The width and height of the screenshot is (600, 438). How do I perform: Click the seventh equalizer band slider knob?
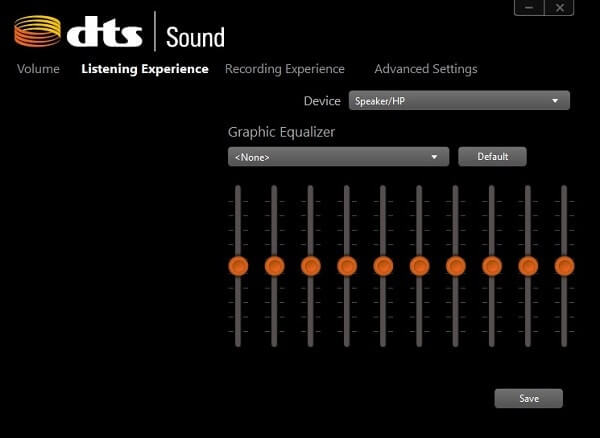coord(456,266)
